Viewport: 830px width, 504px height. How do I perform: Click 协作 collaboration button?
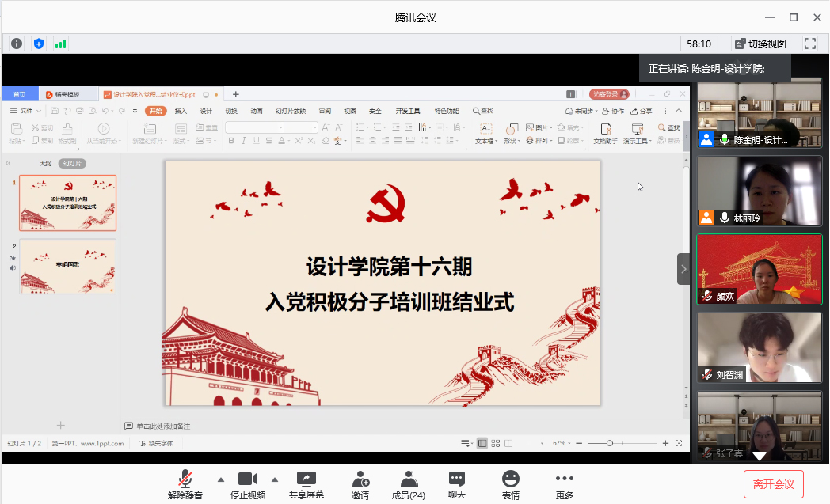[613, 111]
